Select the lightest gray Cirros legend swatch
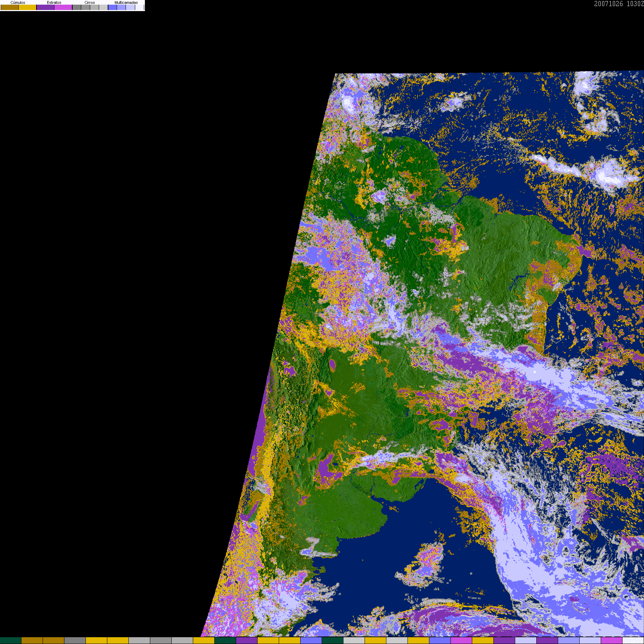Viewport: 644px width, 644px height. click(x=103, y=7)
